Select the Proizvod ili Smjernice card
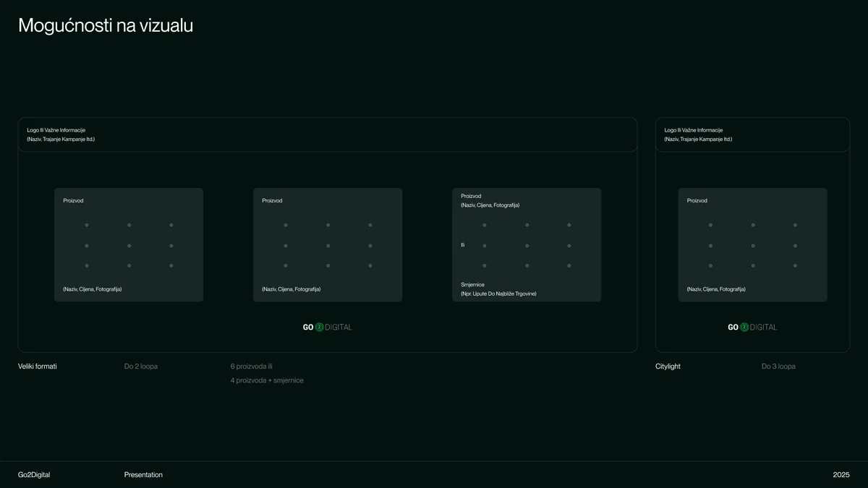Viewport: 868px width, 488px height. [527, 245]
